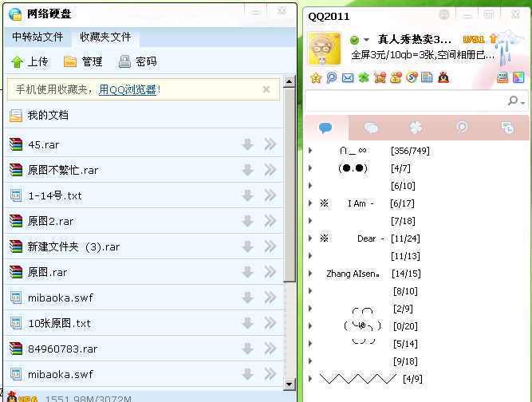Open the search options dropdown arrow
This screenshot has width=532, height=402.
(523, 103)
